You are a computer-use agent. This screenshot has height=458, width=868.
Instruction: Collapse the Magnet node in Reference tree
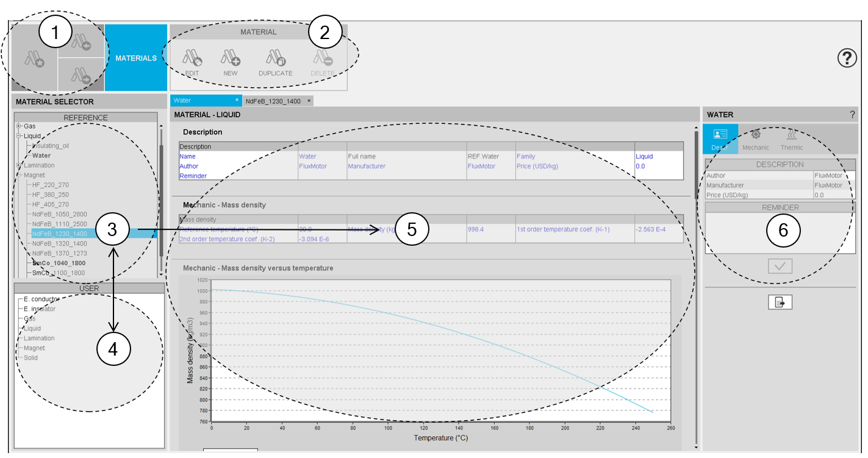pyautogui.click(x=19, y=175)
